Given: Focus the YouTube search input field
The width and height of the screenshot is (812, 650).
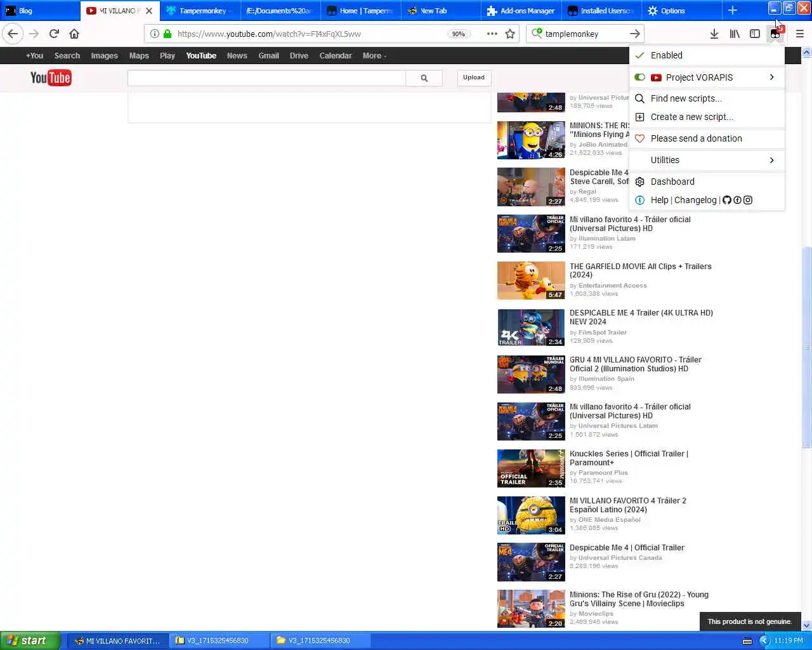Looking at the screenshot, I should point(266,78).
